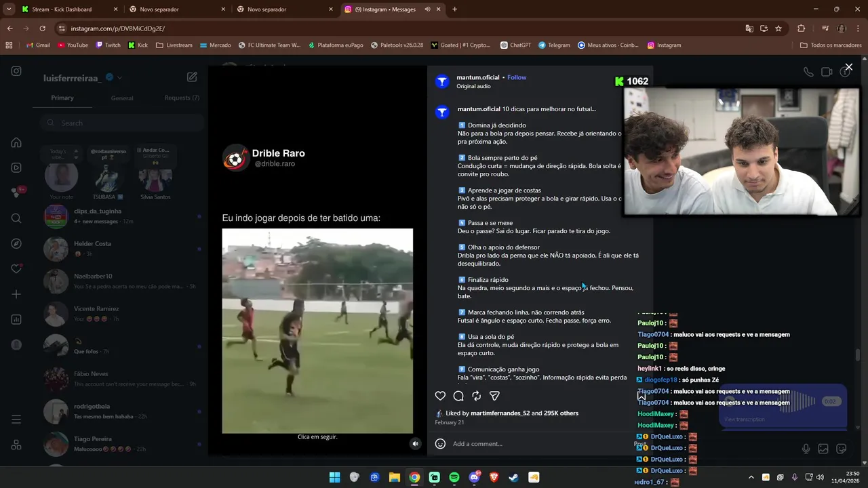868x488 pixels.
Task: Open the TSUBASA note thumbnail
Action: (108, 178)
